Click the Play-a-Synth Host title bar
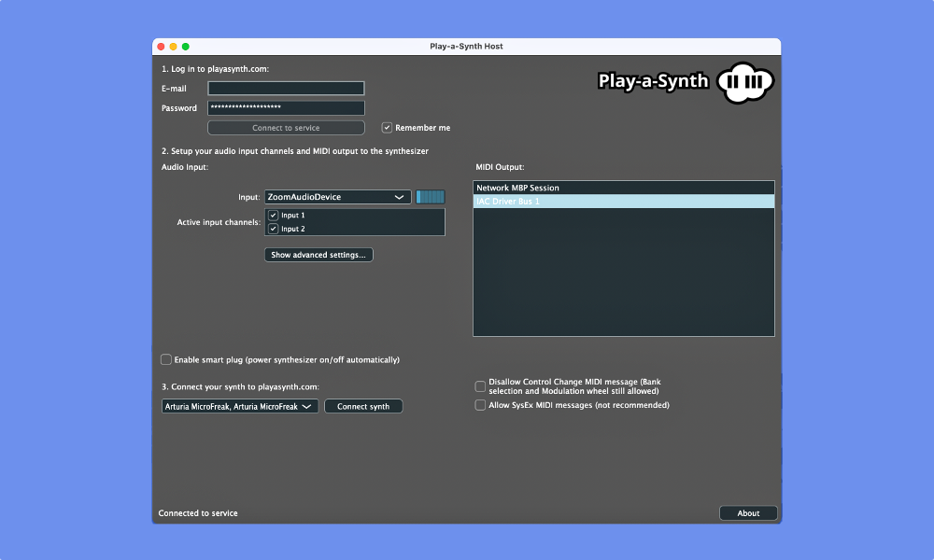 (466, 47)
